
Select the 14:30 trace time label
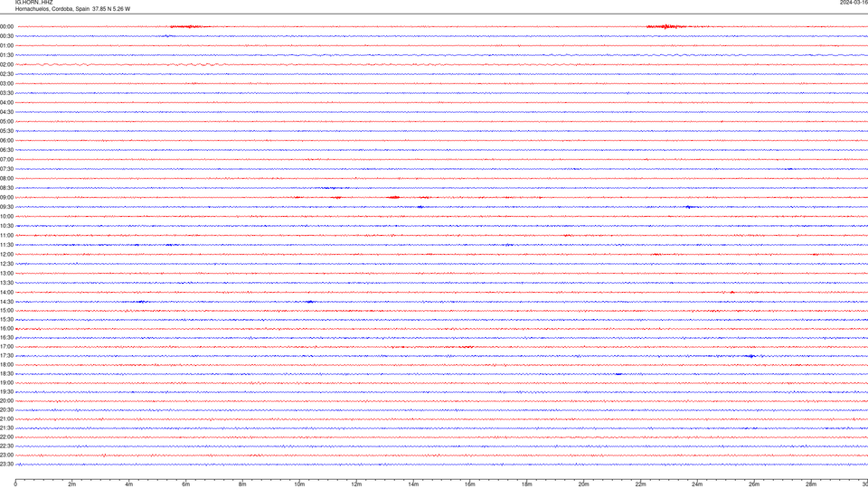tap(6, 302)
